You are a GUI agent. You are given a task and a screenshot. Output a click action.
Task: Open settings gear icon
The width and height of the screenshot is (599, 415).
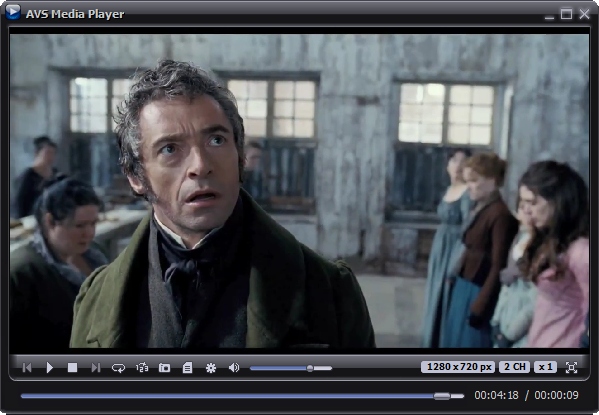click(x=210, y=368)
